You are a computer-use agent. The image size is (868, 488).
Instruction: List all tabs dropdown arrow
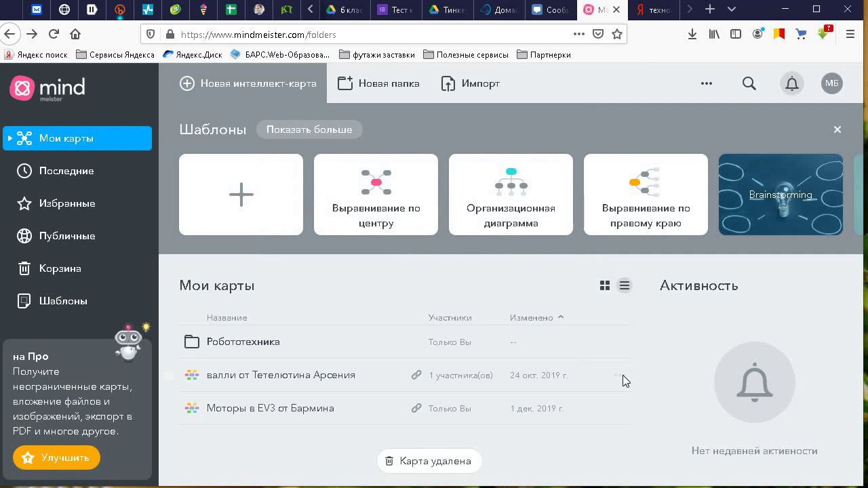click(x=732, y=9)
